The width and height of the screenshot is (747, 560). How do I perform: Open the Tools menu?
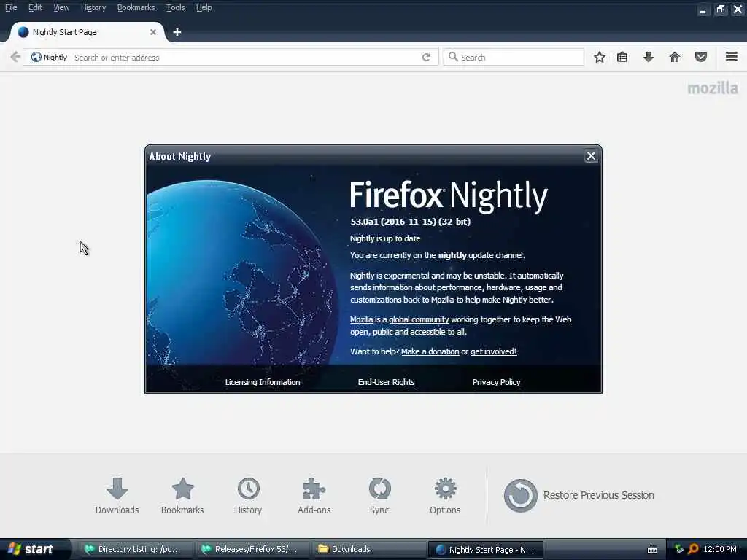(175, 7)
